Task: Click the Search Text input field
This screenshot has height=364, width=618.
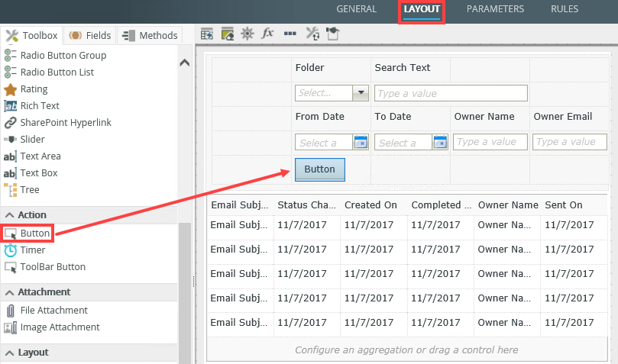Action: click(x=451, y=93)
